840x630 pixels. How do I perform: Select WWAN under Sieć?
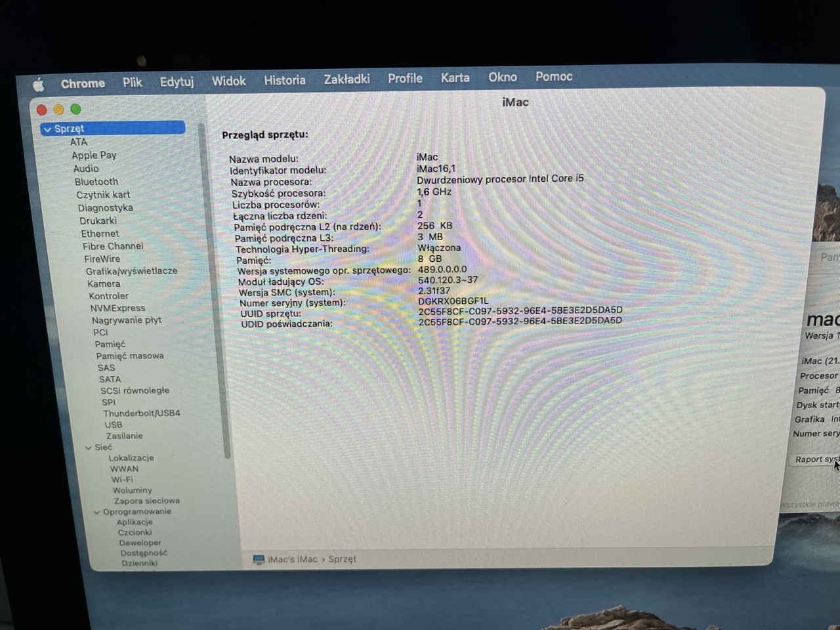[x=124, y=469]
